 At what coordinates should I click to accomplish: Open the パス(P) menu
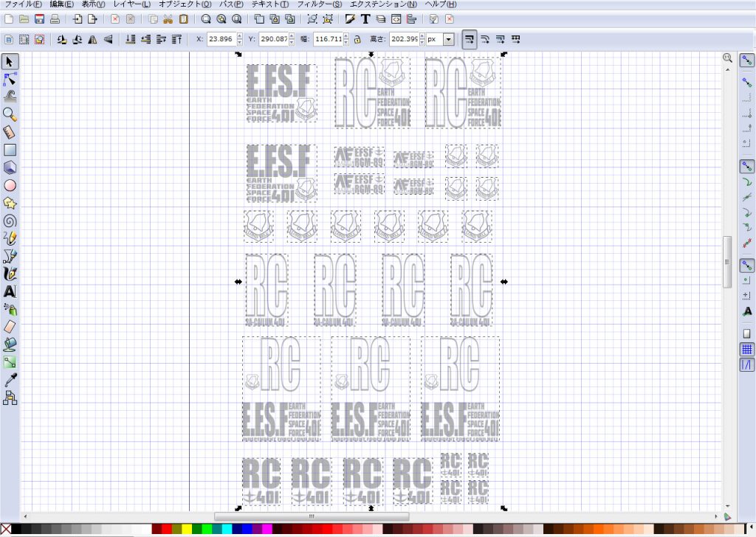coord(231,4)
